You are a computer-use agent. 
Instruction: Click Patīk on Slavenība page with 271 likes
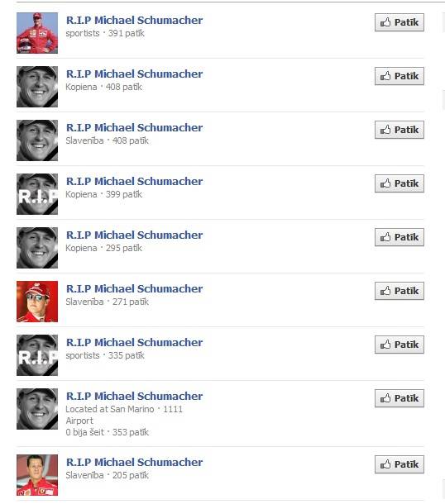coord(400,291)
